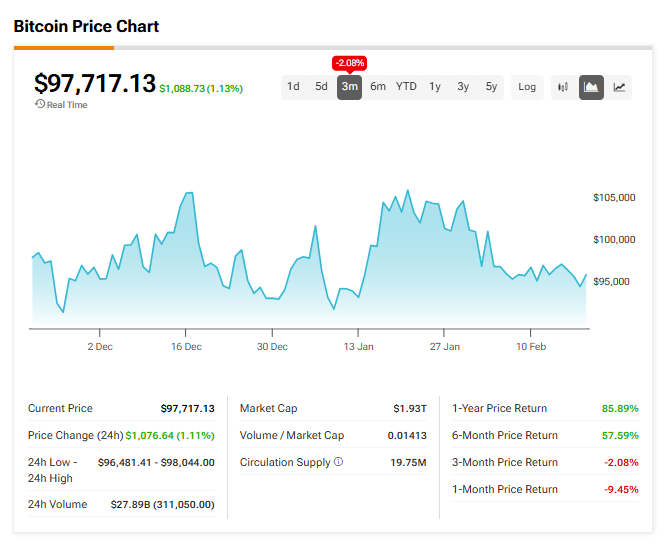Select the 5d time range
Image resolution: width=666 pixels, height=544 pixels.
(321, 87)
